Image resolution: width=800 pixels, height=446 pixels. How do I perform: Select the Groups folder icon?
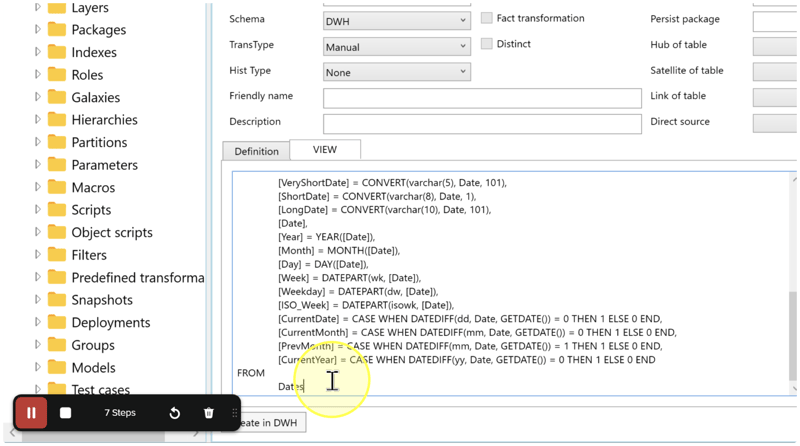[x=57, y=344]
